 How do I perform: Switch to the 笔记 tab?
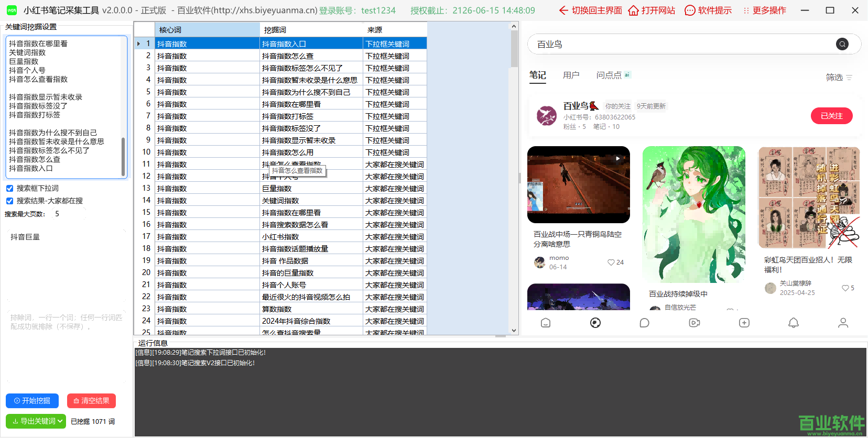[x=538, y=75]
